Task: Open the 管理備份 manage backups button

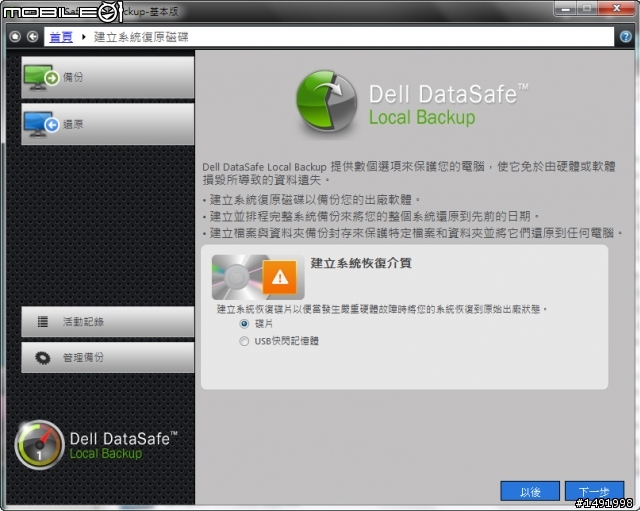Action: click(108, 358)
